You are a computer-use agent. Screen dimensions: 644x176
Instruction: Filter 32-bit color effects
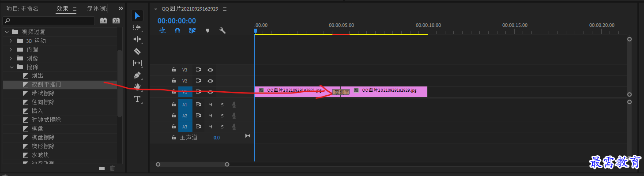pos(116,20)
